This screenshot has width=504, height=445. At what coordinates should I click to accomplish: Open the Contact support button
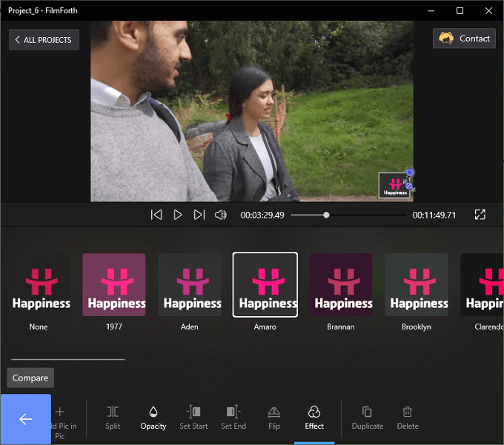coord(464,39)
